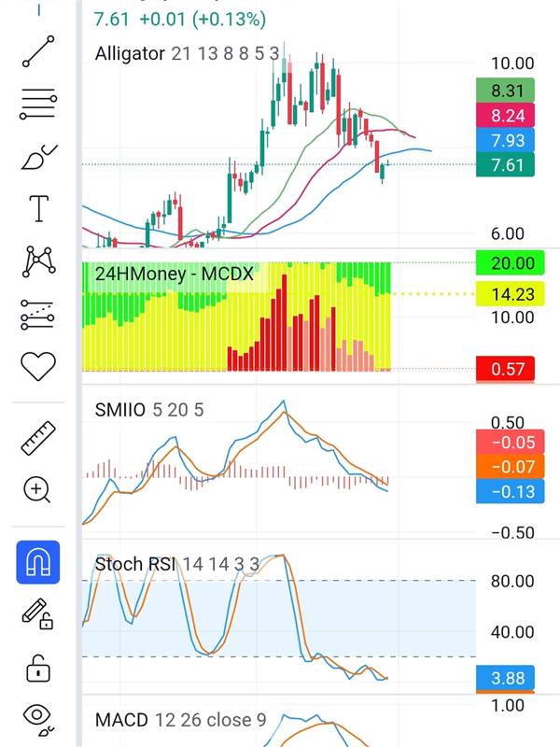Click the 80.00 Stoch RSI axis level
Viewport: 560px width, 747px height.
tap(512, 581)
